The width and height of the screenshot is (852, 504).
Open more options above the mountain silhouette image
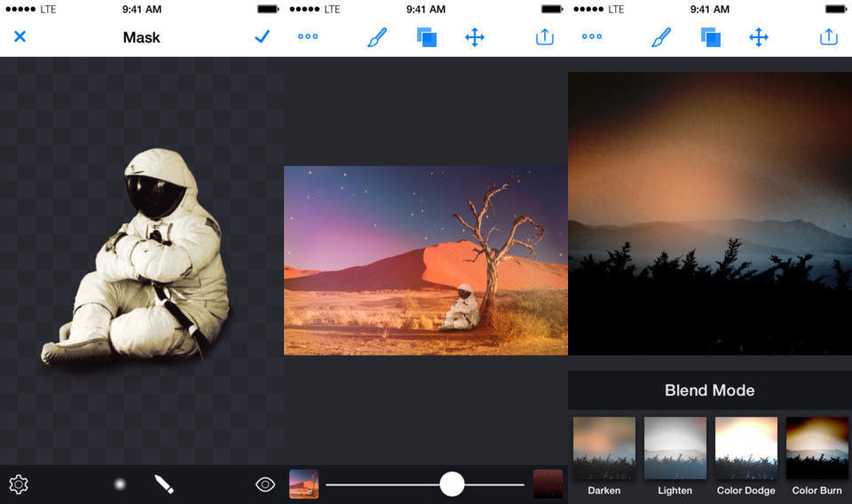click(x=592, y=37)
